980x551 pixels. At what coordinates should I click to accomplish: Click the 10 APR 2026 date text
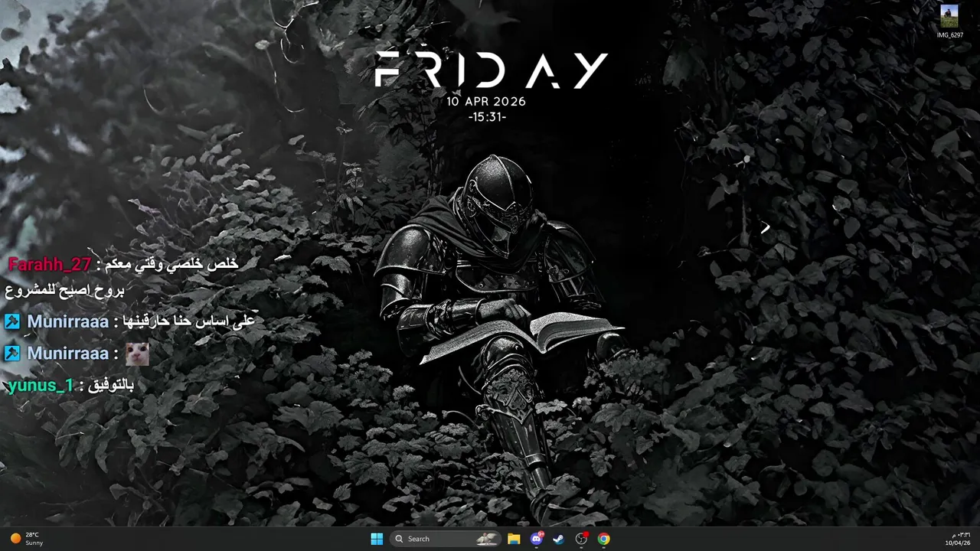click(486, 101)
